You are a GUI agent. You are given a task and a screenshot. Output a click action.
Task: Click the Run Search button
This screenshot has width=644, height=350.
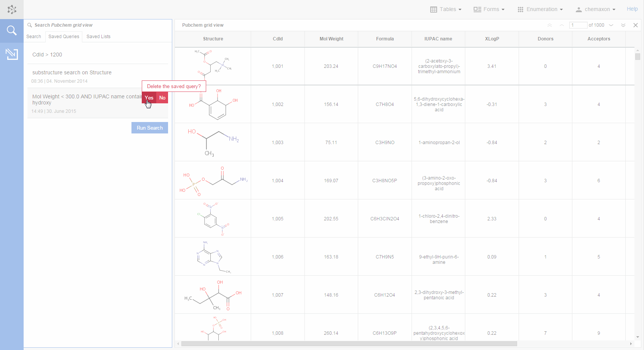(x=149, y=128)
